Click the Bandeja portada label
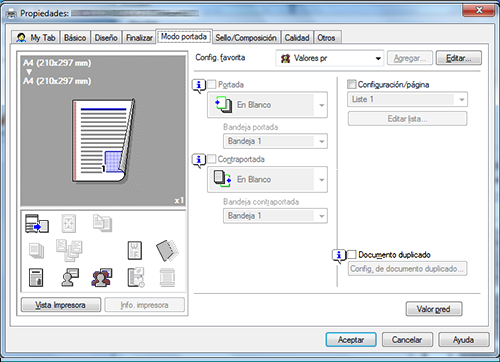Screen dimensions: 500x362 coord(250,127)
